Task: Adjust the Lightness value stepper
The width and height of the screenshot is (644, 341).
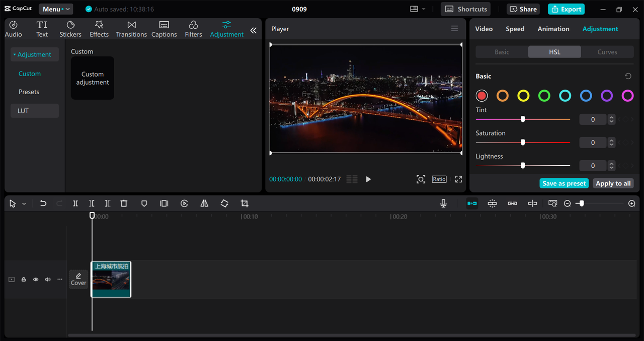Action: [611, 166]
